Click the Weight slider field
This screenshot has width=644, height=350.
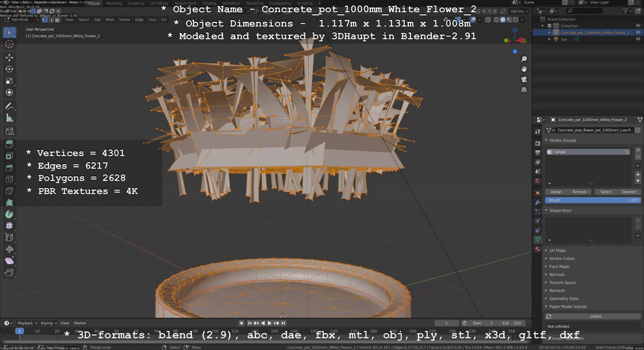pyautogui.click(x=593, y=200)
